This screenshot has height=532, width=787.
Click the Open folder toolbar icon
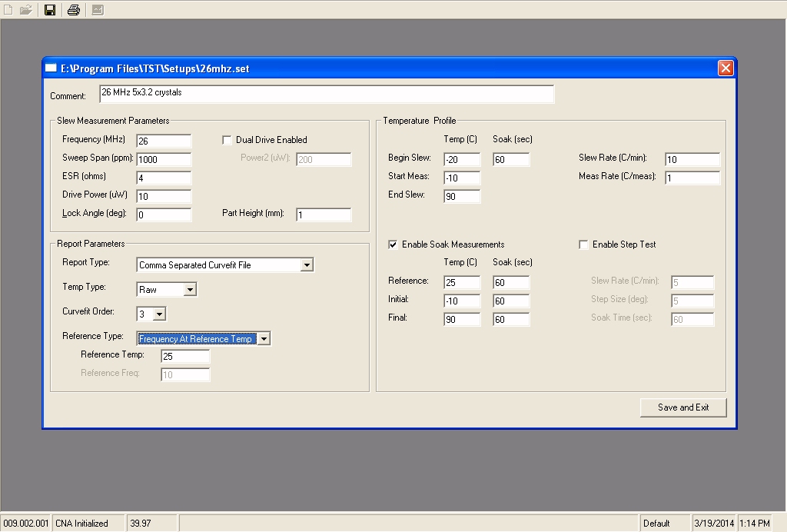point(26,10)
